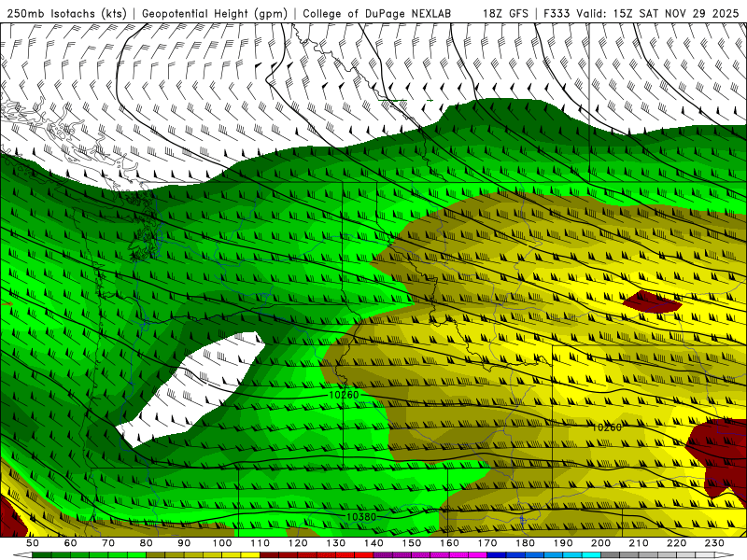Viewport: 747px width, 560px height.
Task: Pick the cyan swatch just before 200
Action: (x=591, y=555)
